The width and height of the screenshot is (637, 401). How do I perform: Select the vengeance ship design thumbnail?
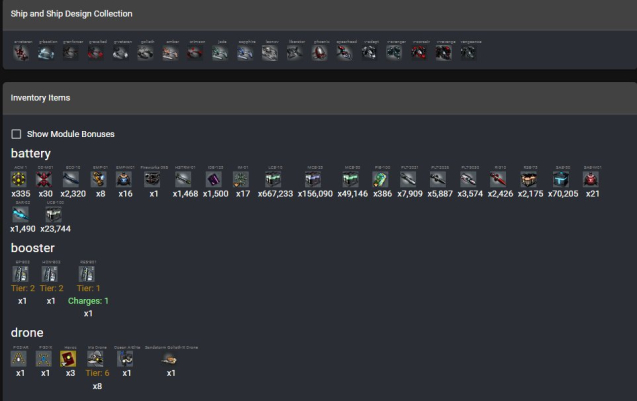coord(468,52)
